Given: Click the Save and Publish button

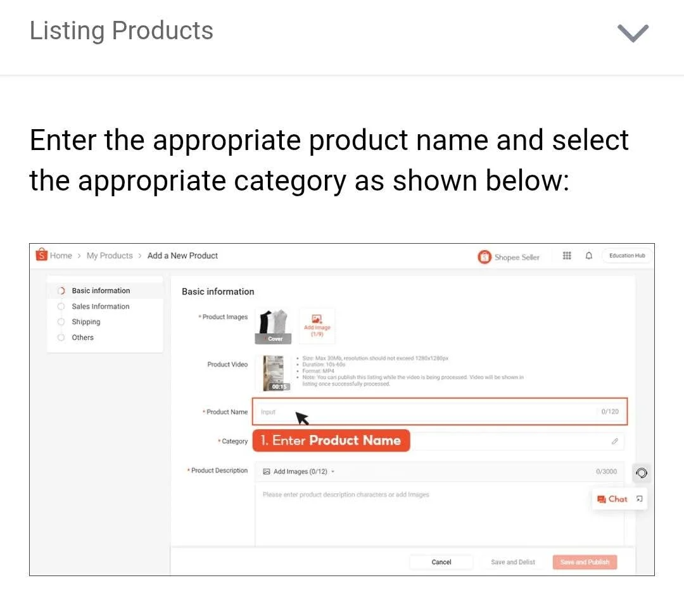Looking at the screenshot, I should (x=585, y=562).
